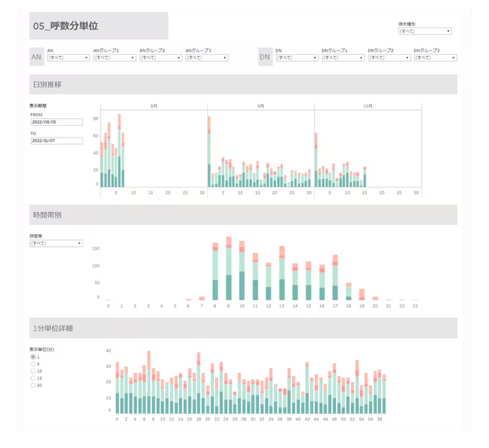Screen dimensions: 489x448
Task: Expand the AN filter dropdown
Action: [x=68, y=58]
